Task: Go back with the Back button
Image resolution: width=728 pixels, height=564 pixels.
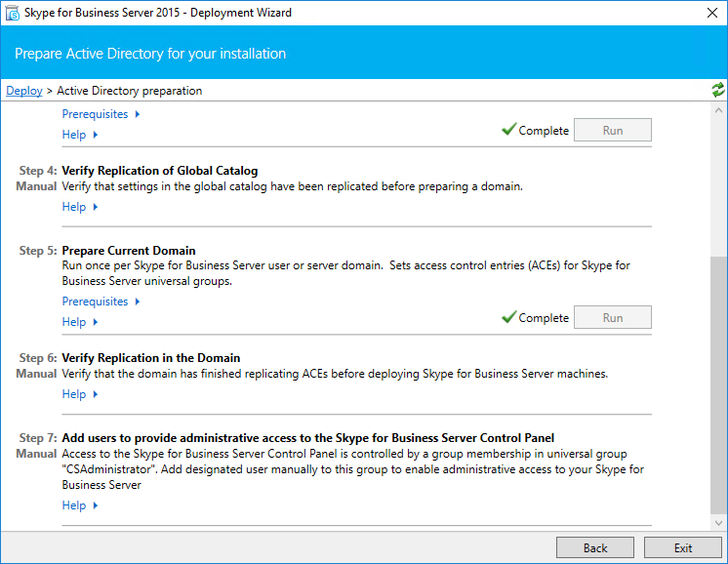Action: click(594, 547)
